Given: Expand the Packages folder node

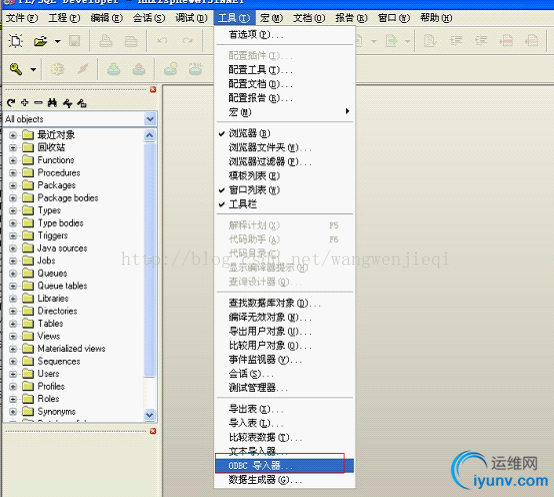Looking at the screenshot, I should 13,185.
